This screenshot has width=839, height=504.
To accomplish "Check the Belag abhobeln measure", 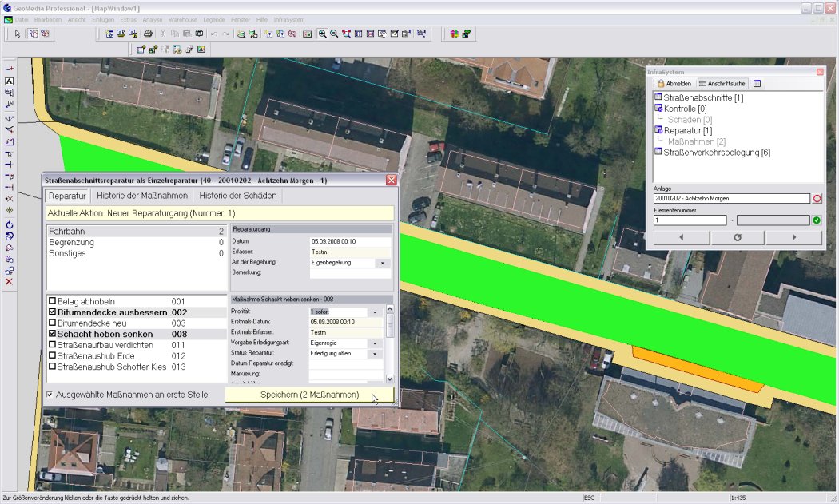I will pyautogui.click(x=53, y=301).
